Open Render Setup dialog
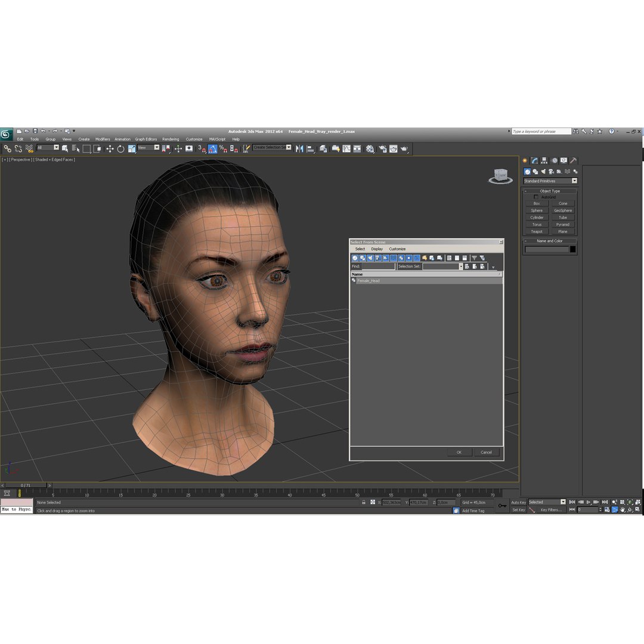 [x=382, y=148]
